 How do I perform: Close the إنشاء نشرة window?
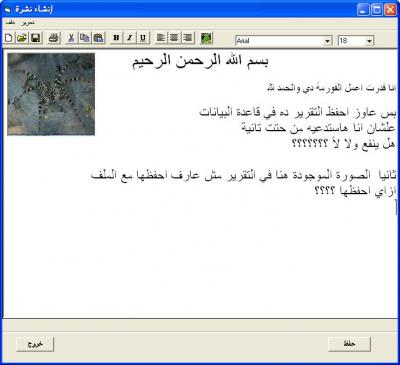390,10
